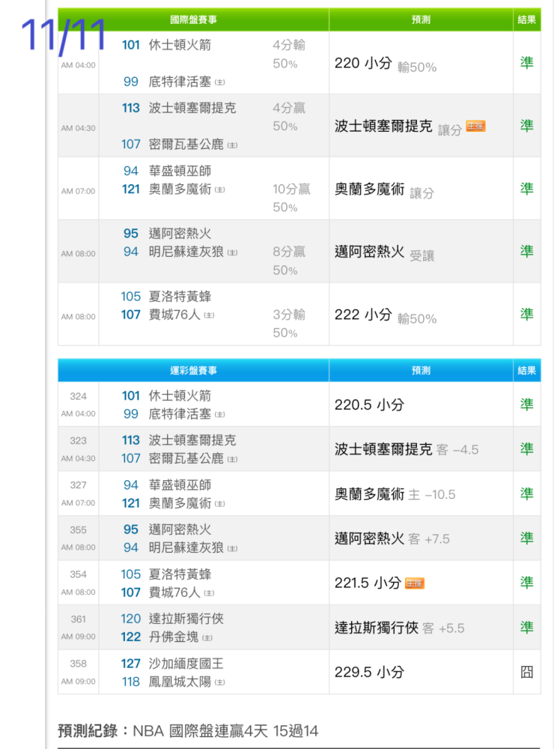Click score 120 for 達拉斯獨行俠

pyautogui.click(x=131, y=619)
